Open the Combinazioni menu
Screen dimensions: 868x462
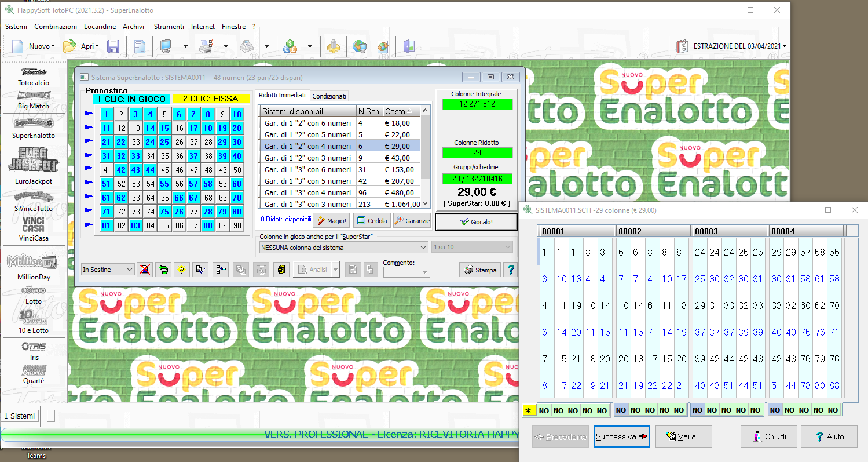(x=56, y=27)
